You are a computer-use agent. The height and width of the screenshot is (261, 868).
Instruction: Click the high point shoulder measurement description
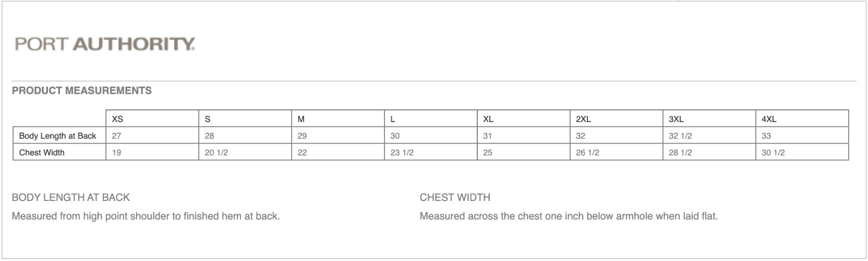146,216
